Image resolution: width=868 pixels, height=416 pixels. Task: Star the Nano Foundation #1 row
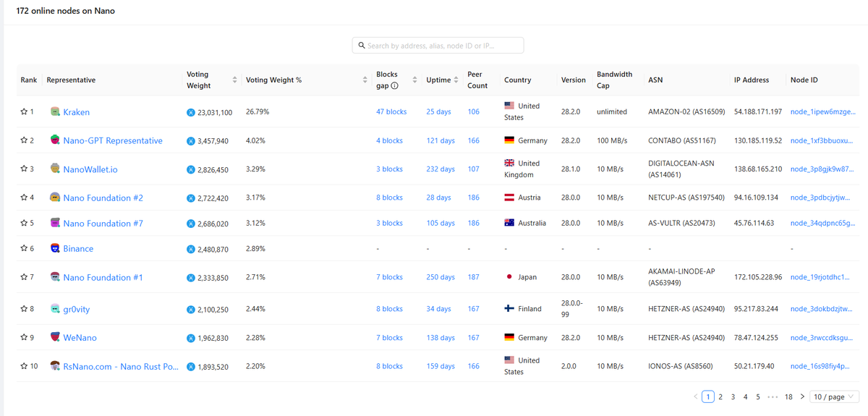[x=24, y=277]
